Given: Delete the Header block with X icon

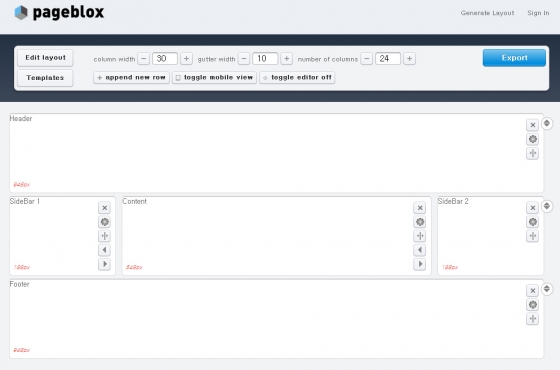Looking at the screenshot, I should (532, 125).
